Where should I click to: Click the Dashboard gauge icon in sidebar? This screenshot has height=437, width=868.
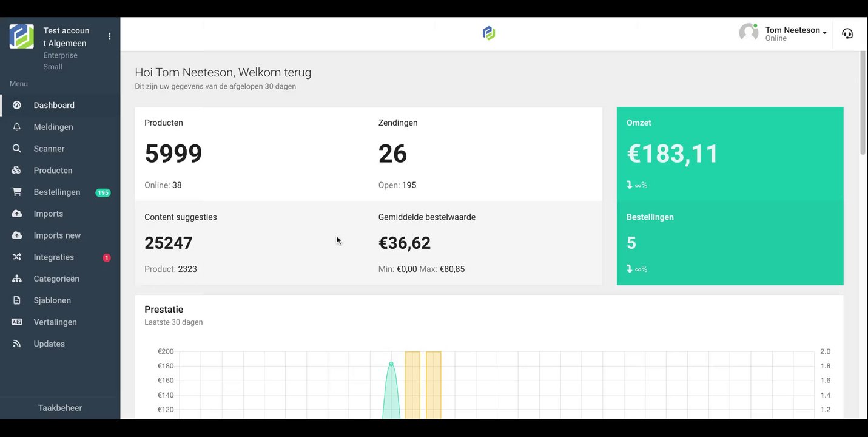pos(17,105)
